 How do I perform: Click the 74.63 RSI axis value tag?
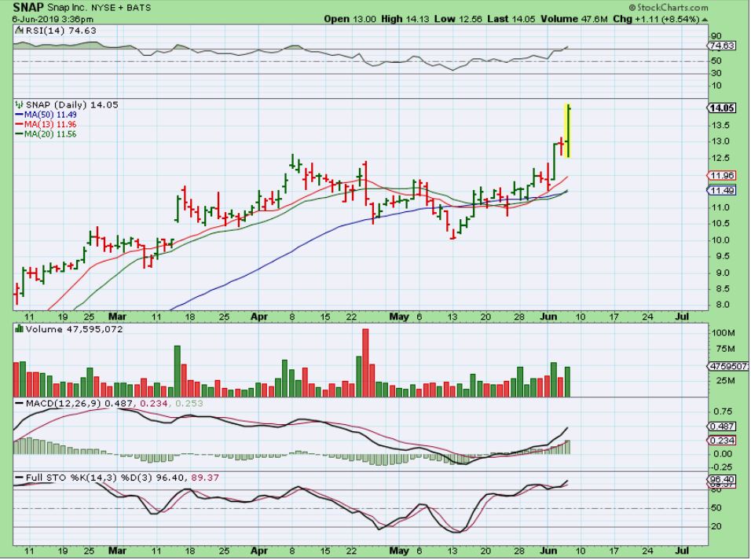click(x=721, y=46)
